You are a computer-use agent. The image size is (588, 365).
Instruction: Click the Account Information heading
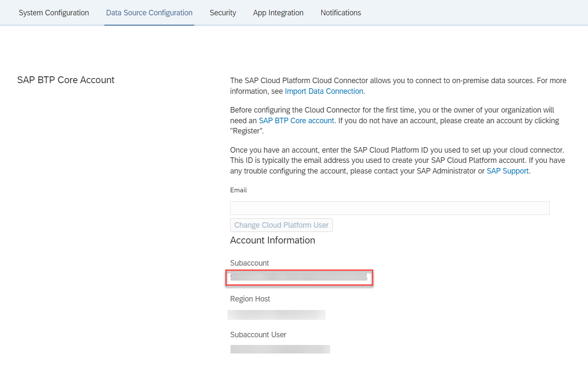point(273,240)
